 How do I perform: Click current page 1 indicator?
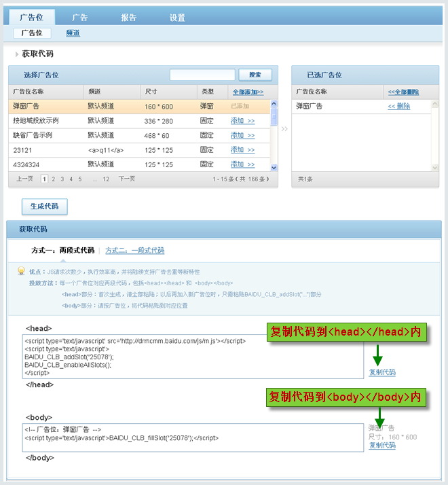point(44,179)
